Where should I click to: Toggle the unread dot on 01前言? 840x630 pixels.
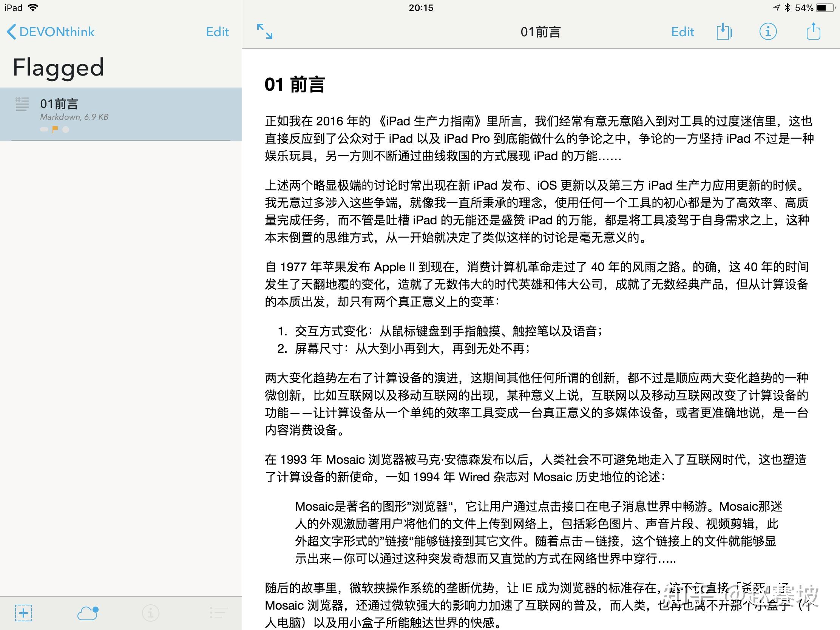coord(66,130)
